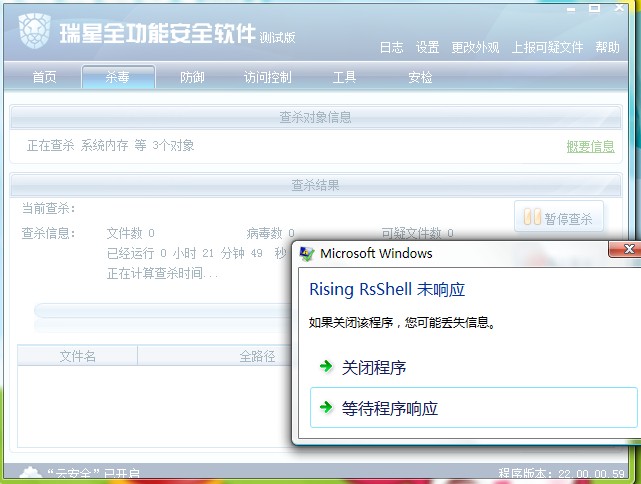
Task: Click the 暂停查杀 button
Action: (x=558, y=217)
